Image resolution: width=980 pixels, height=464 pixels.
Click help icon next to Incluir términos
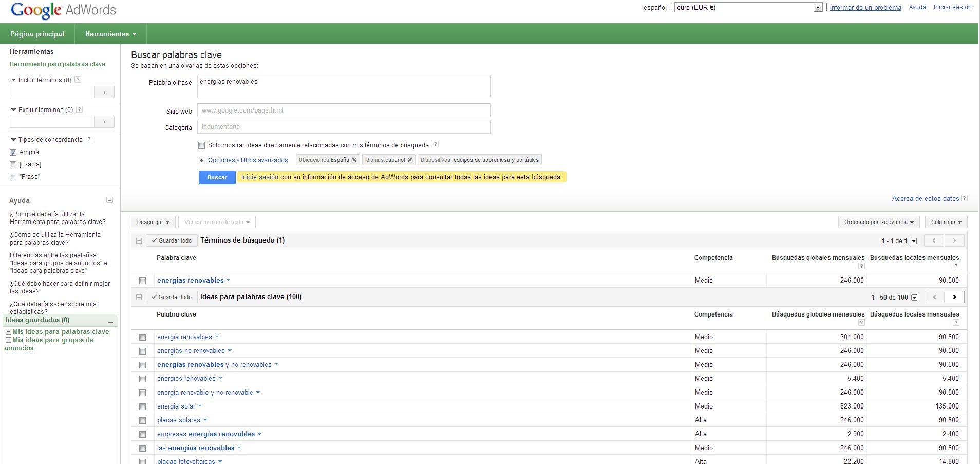point(78,80)
